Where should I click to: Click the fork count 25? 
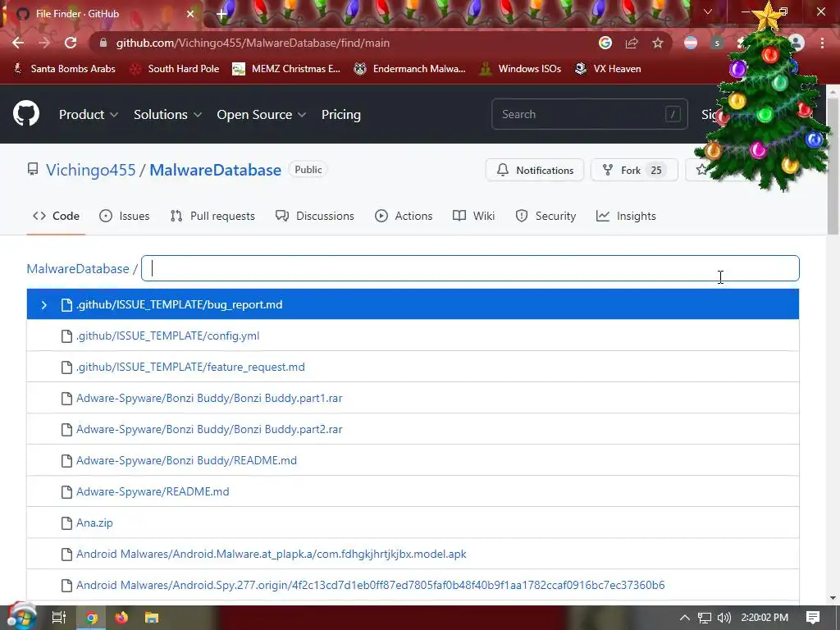coord(655,171)
